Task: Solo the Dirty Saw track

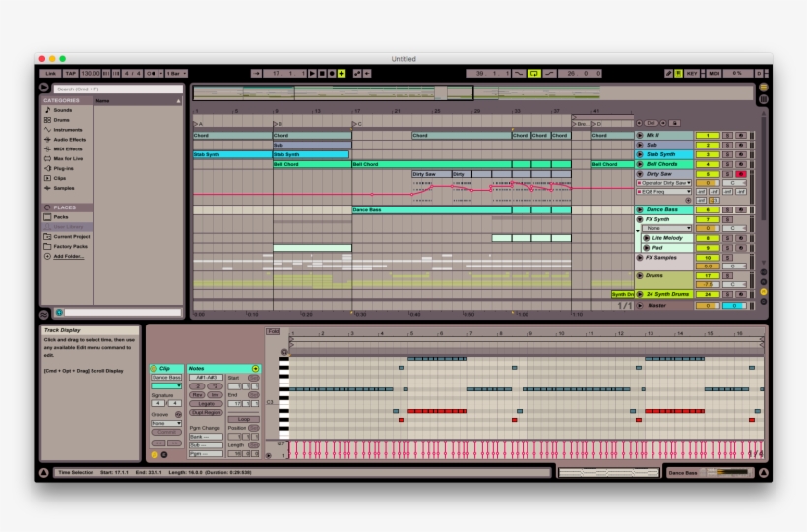Action: click(x=727, y=174)
